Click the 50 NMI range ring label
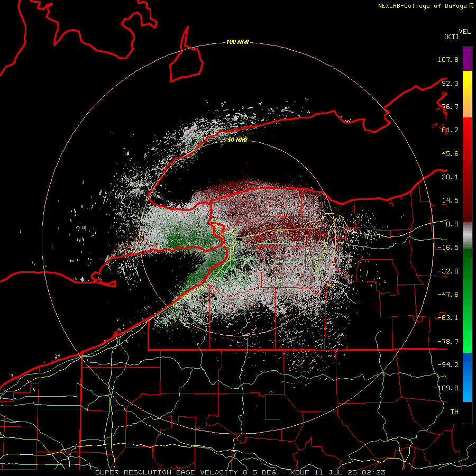Screen dimensions: 476x476 pyautogui.click(x=237, y=140)
